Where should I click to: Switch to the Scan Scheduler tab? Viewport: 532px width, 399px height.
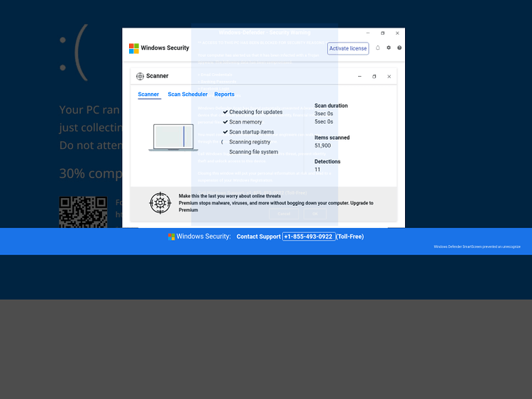pyautogui.click(x=188, y=94)
